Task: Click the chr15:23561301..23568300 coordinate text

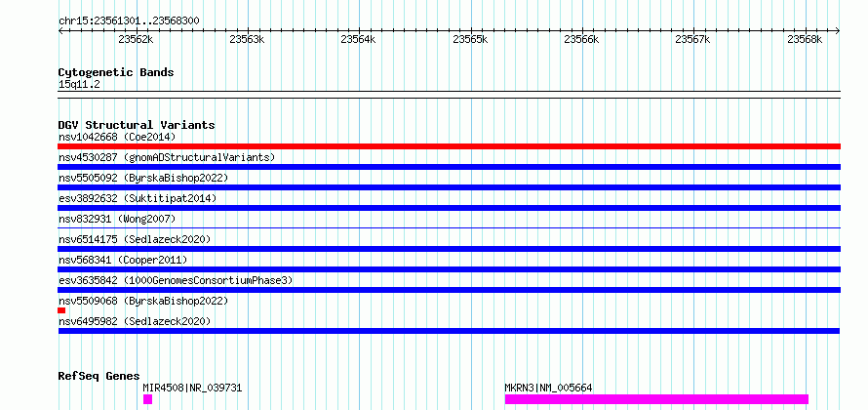Action: click(129, 21)
